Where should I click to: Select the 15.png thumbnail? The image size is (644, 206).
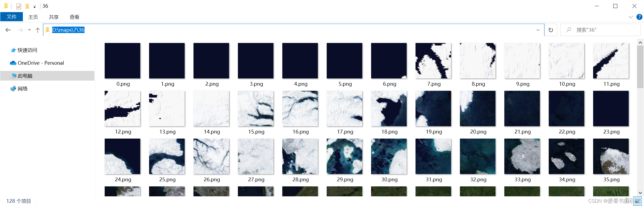click(256, 109)
